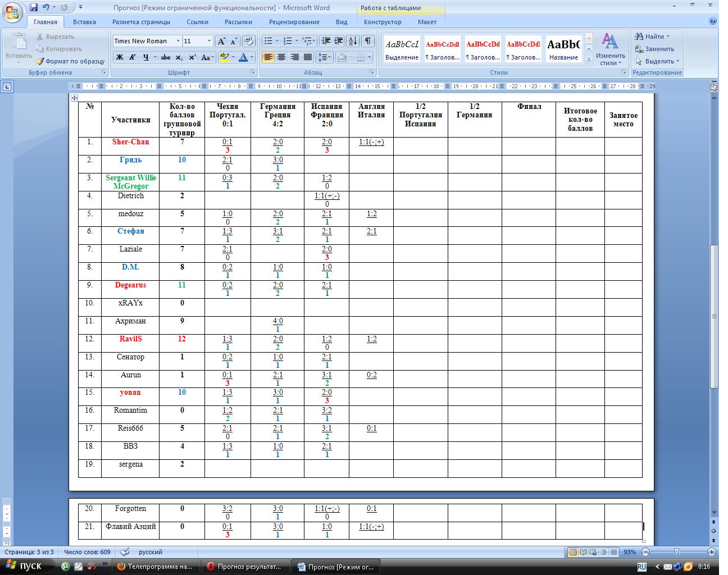Image resolution: width=728 pixels, height=575 pixels.
Task: Click the Изменить стили button
Action: [x=610, y=50]
